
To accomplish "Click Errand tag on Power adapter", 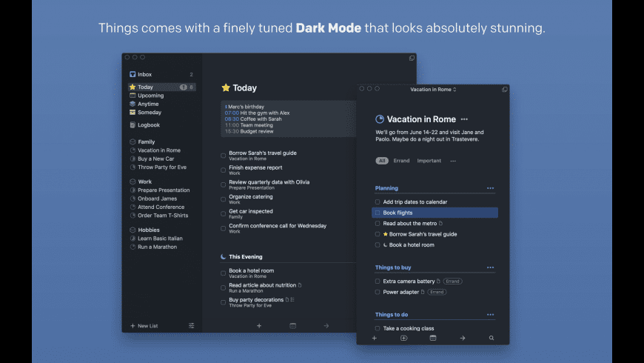I will pos(437,292).
